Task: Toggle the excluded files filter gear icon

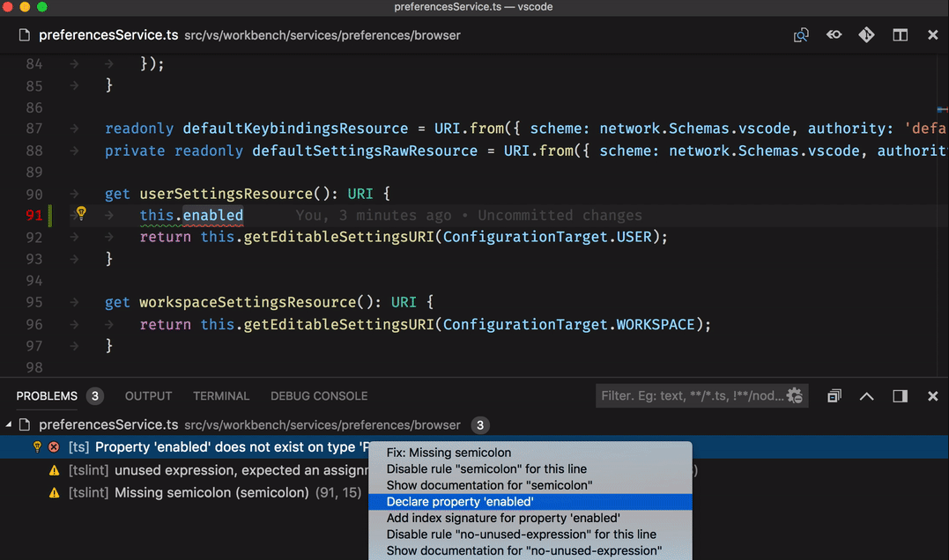Action: [795, 395]
